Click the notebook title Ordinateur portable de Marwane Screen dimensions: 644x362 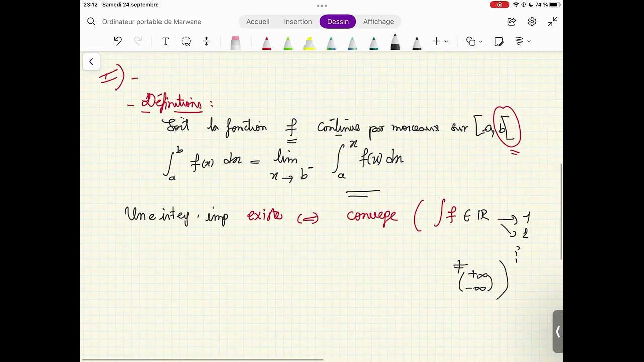tap(151, 22)
